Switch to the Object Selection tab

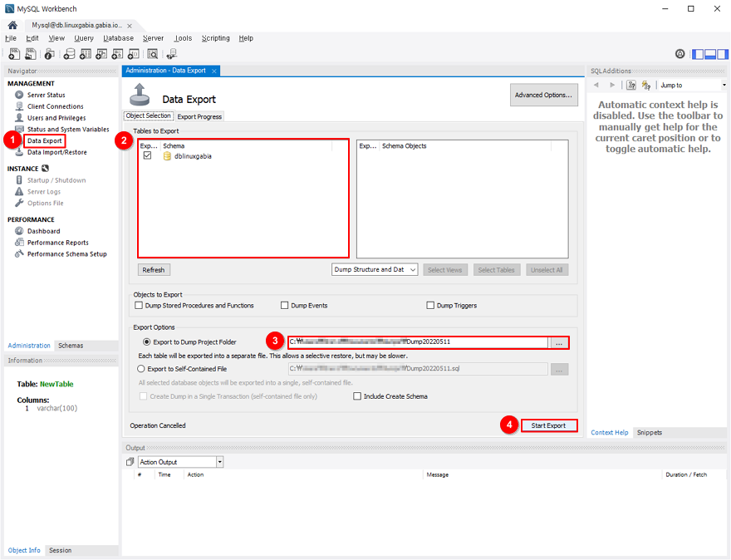pos(148,115)
